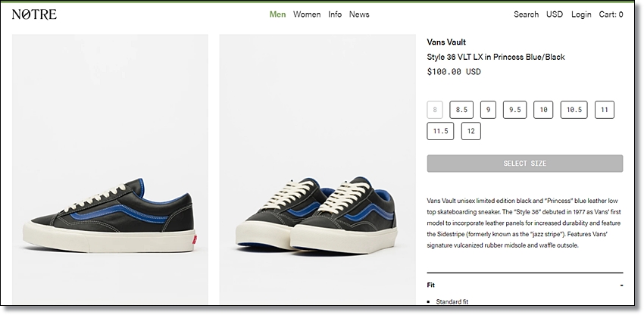Open the News menu
Viewport: 644px width, 315px height.
359,14
